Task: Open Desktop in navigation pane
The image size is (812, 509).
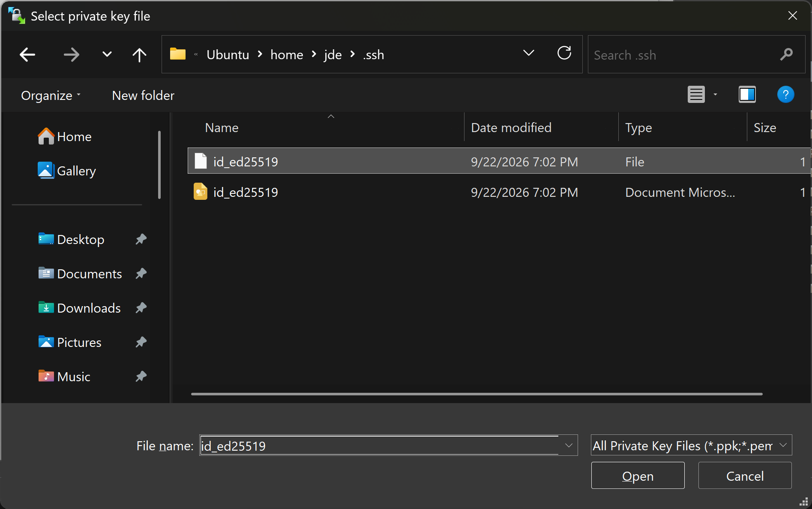Action: point(71,239)
